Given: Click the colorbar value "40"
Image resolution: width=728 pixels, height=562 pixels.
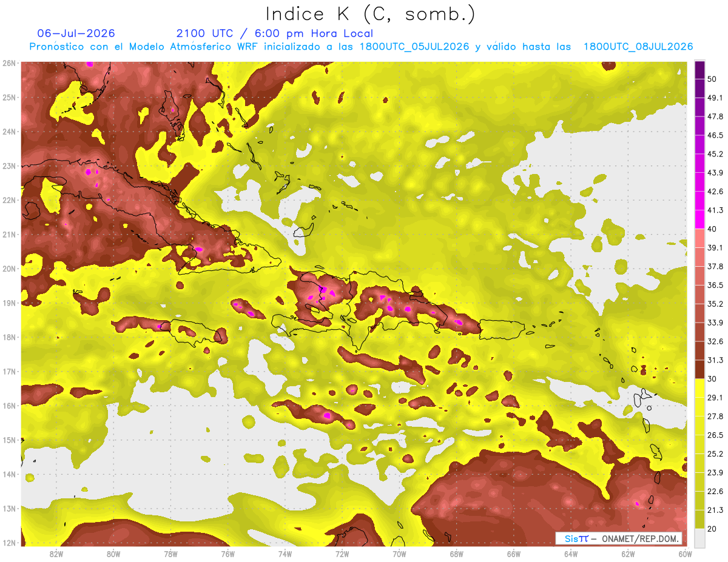Looking at the screenshot, I should (x=713, y=229).
